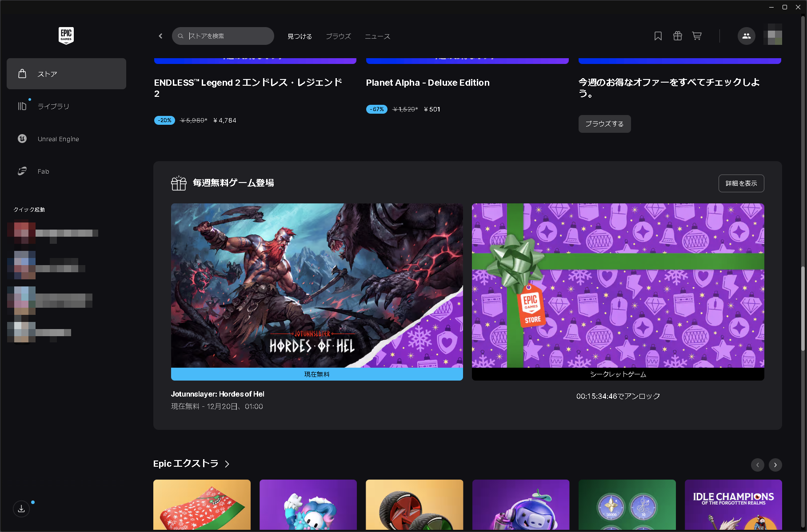Open the secret game gift-wrap thumbnail
This screenshot has height=532, width=807.
point(618,286)
